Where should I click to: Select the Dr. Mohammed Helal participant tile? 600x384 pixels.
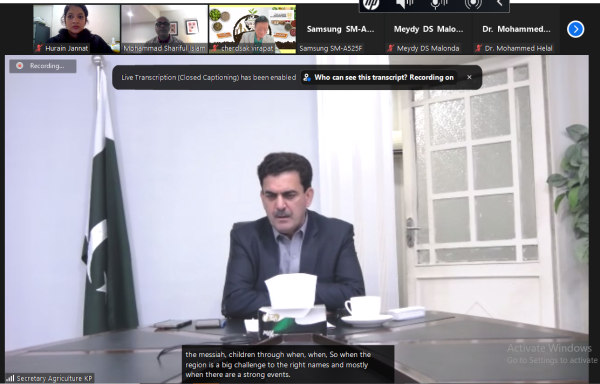pyautogui.click(x=516, y=29)
